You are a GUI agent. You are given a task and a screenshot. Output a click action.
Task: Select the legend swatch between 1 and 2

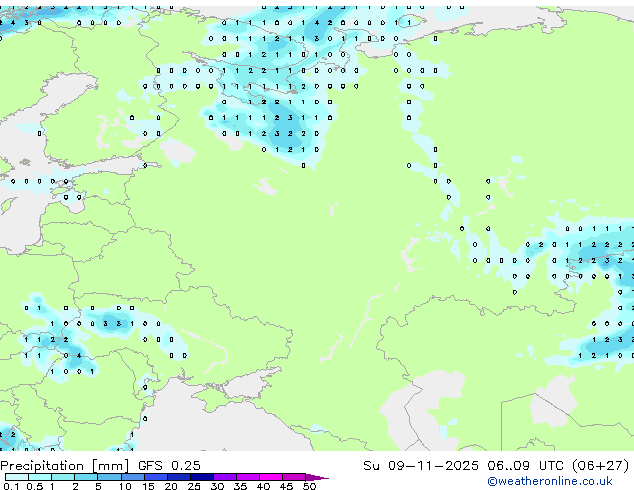pyautogui.click(x=63, y=477)
